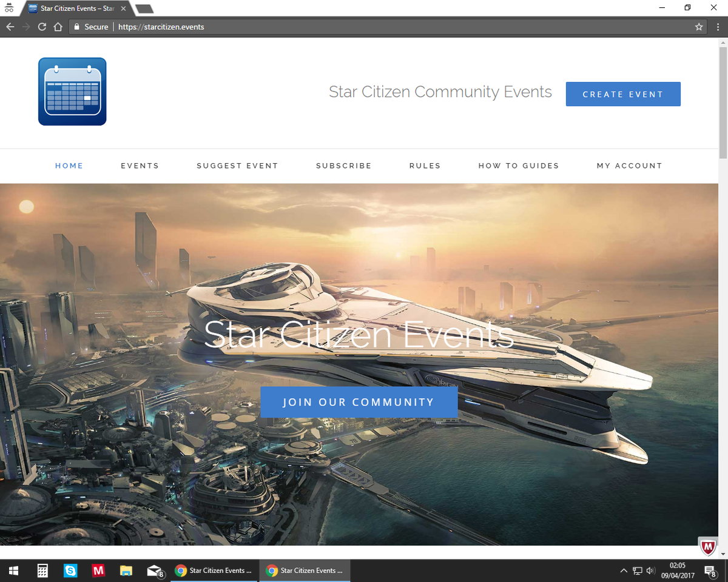Click the incognito icon in the title bar
728x582 pixels.
[x=9, y=8]
